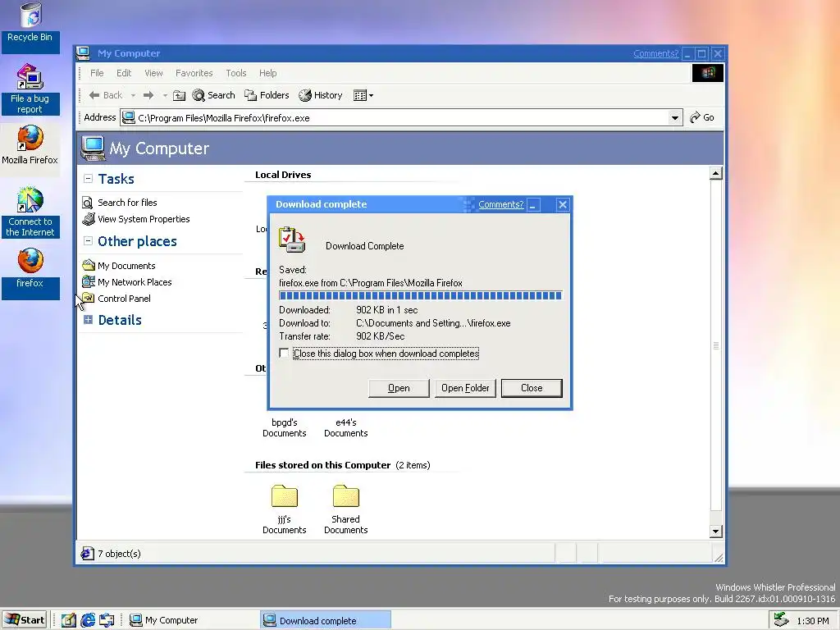The image size is (840, 630).
Task: Click the download progress bar
Action: pos(421,295)
